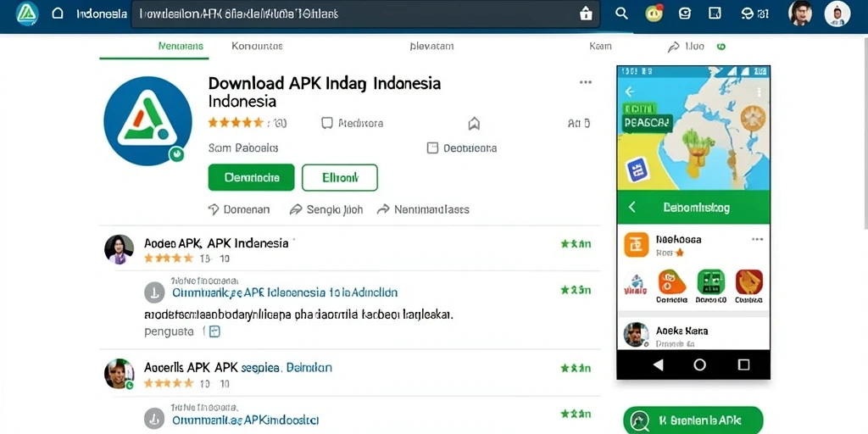Select the Kaam tab

pyautogui.click(x=601, y=46)
